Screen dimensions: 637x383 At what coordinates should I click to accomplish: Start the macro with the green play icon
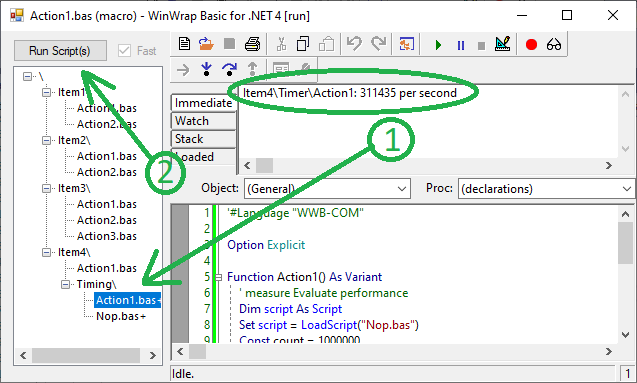pos(438,45)
